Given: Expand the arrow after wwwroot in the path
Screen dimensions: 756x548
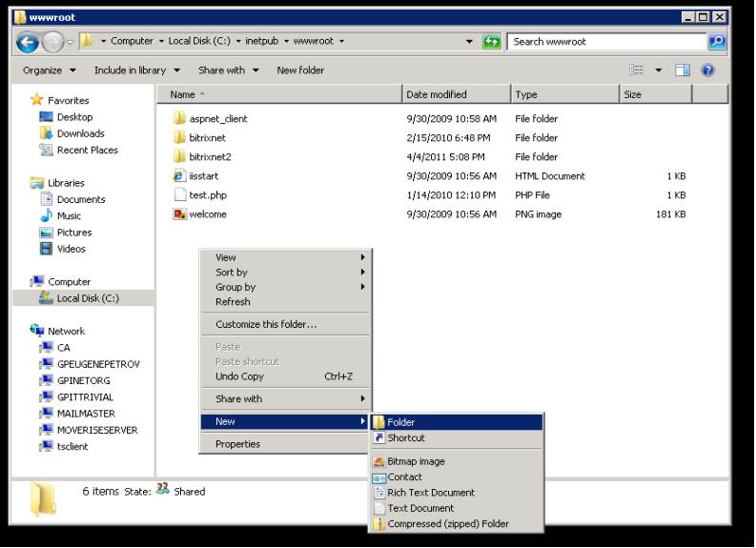Looking at the screenshot, I should [341, 41].
